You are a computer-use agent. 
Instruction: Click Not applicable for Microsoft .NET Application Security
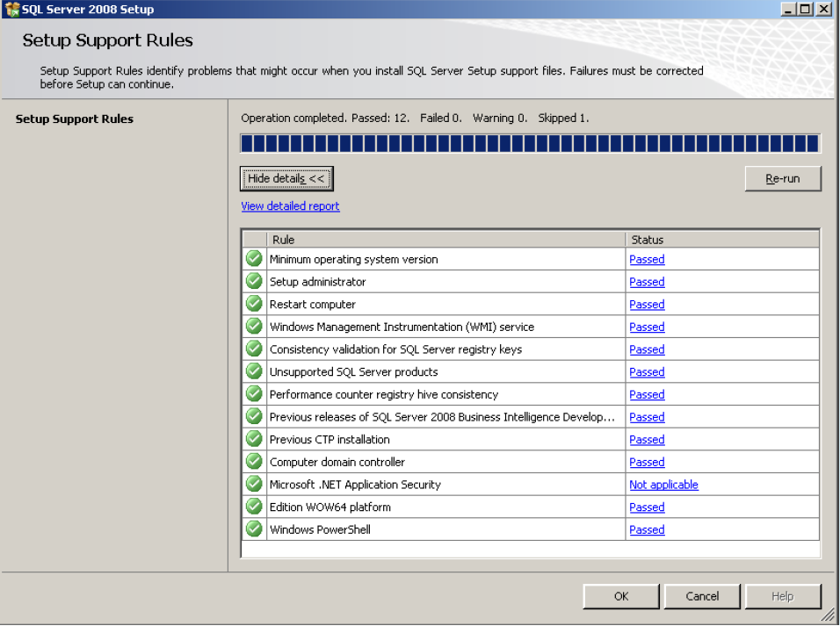pos(663,484)
